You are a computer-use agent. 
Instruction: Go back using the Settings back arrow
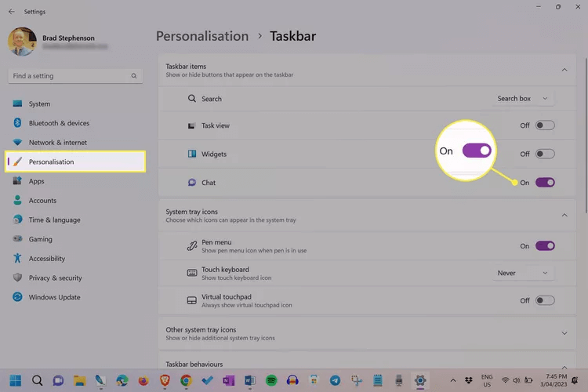(x=11, y=12)
